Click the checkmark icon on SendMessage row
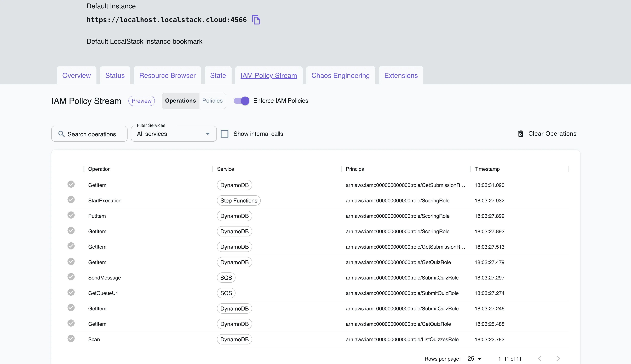 point(71,277)
